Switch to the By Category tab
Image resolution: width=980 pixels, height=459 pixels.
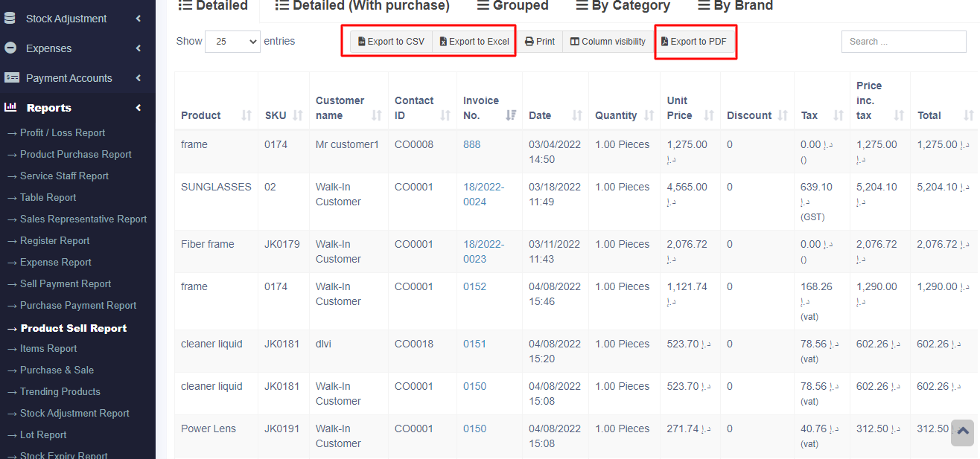(623, 6)
